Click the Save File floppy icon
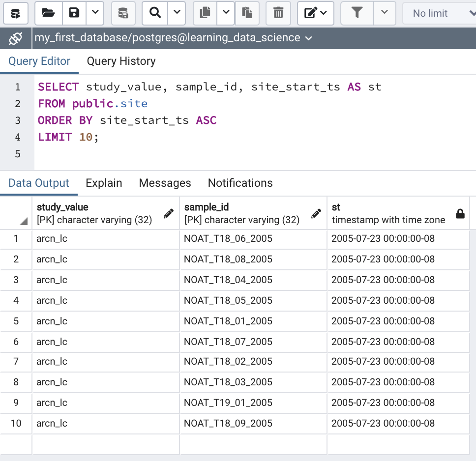The width and height of the screenshot is (476, 461). coord(74,13)
